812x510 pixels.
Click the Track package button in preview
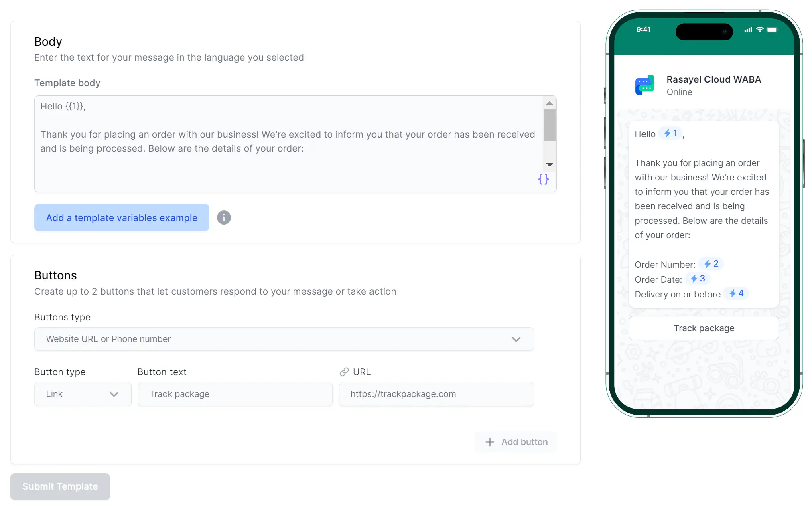click(x=703, y=328)
